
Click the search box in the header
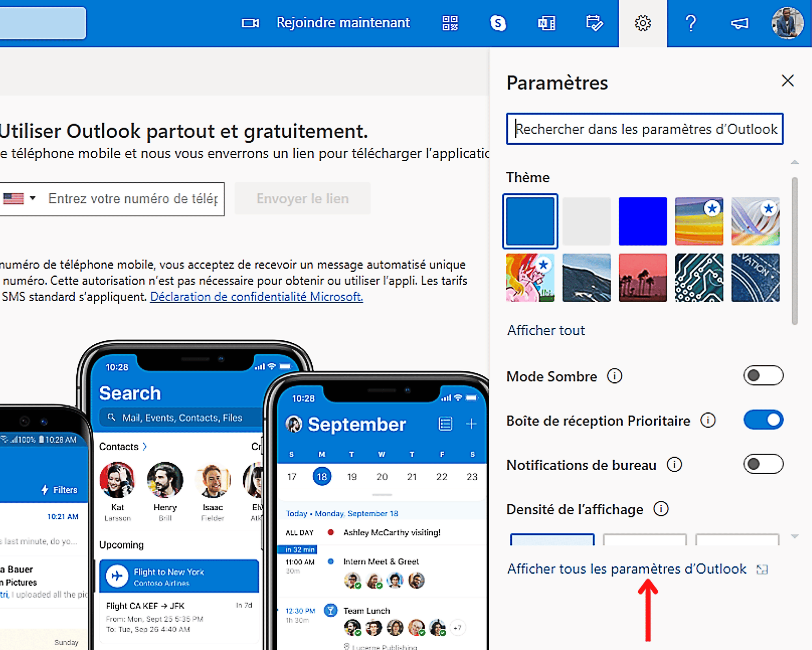43,23
